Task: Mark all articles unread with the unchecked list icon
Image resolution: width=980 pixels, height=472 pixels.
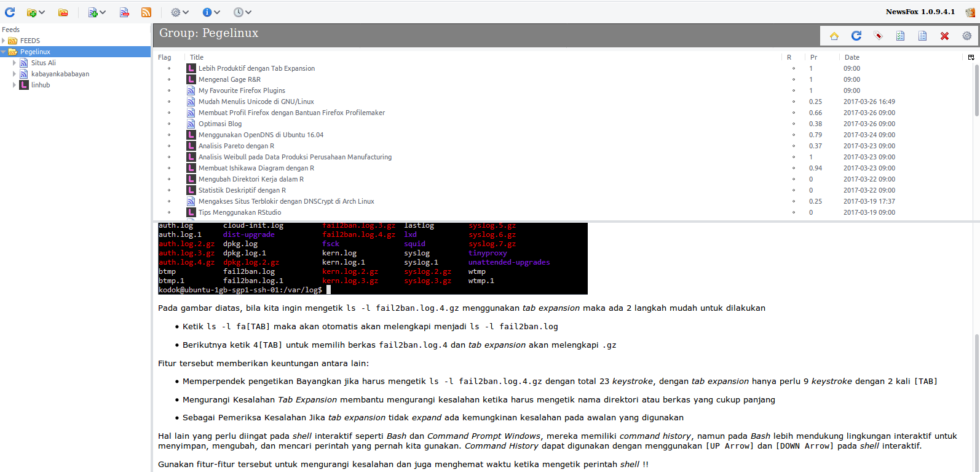Action: click(922, 36)
